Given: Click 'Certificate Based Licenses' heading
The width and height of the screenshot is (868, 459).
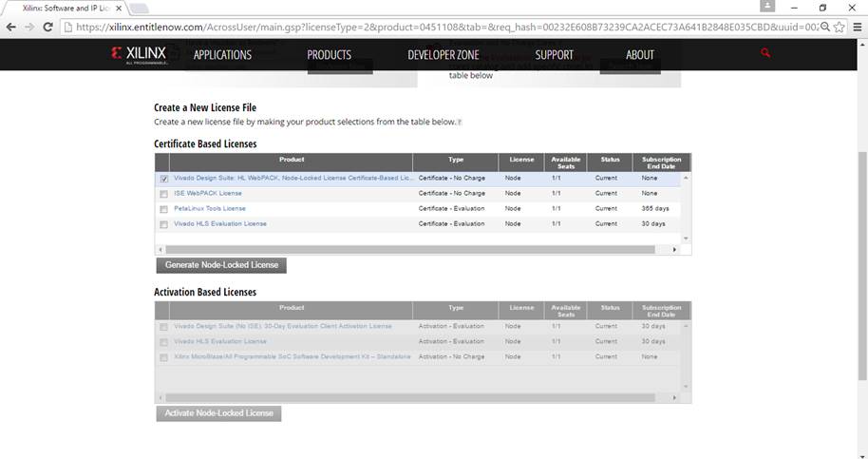Looking at the screenshot, I should pos(205,143).
